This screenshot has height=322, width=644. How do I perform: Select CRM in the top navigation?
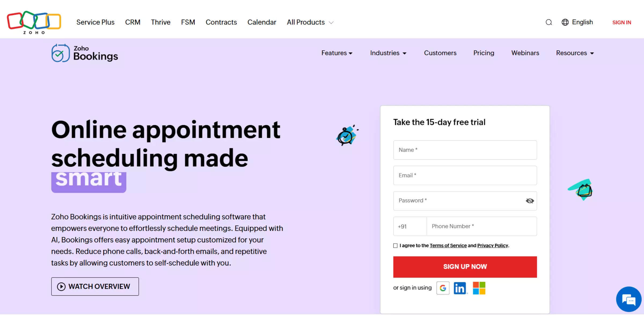[133, 22]
